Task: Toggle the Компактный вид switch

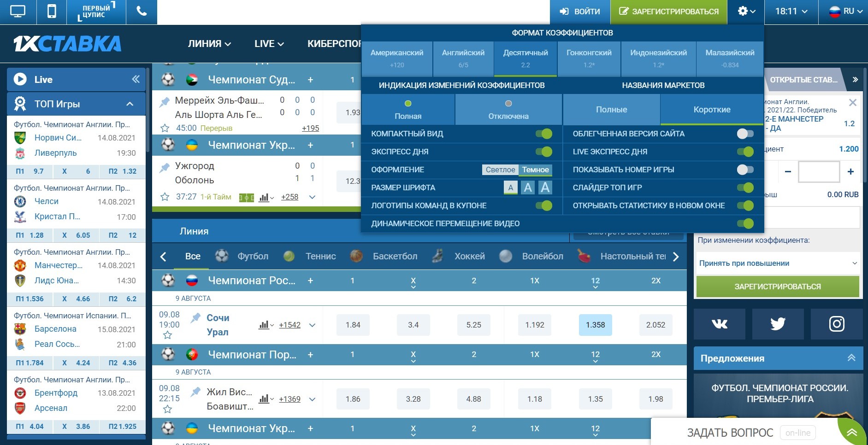Action: (544, 134)
